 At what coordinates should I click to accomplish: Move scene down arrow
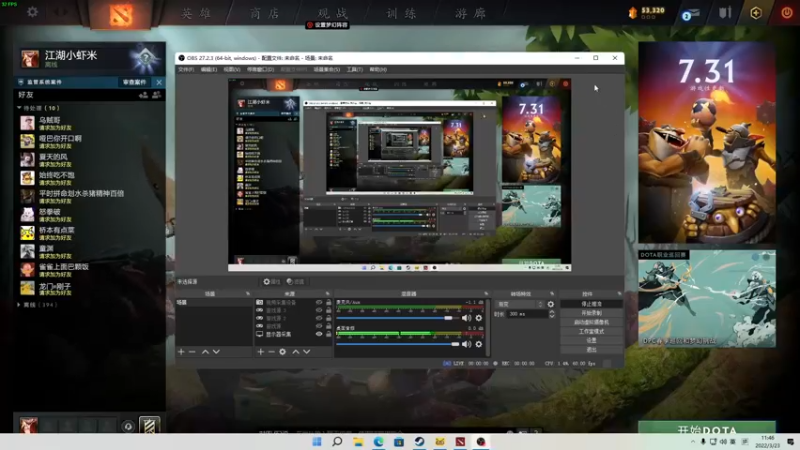[216, 352]
